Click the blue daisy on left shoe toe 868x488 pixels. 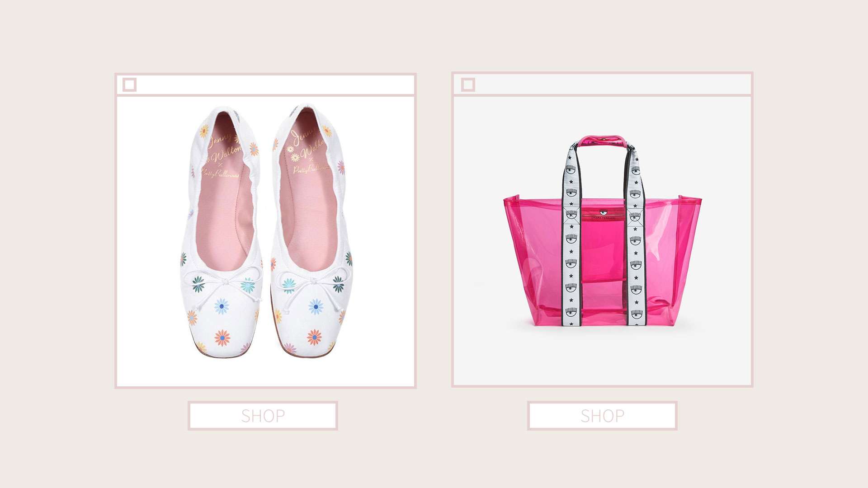coord(222,306)
